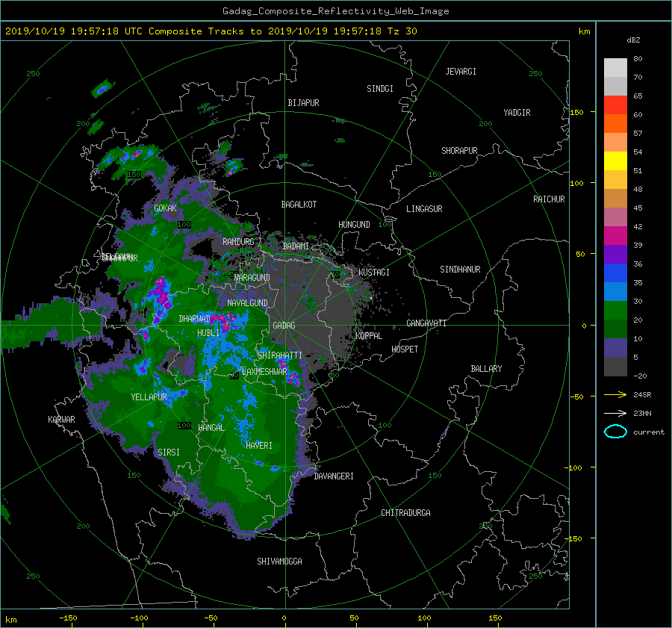Click the BAGALKOT label on map

(x=299, y=205)
